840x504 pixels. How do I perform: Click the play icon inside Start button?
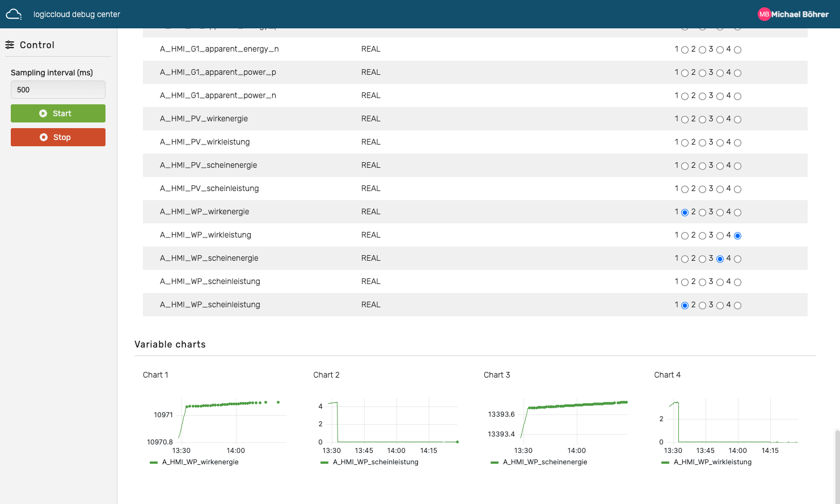(43, 113)
